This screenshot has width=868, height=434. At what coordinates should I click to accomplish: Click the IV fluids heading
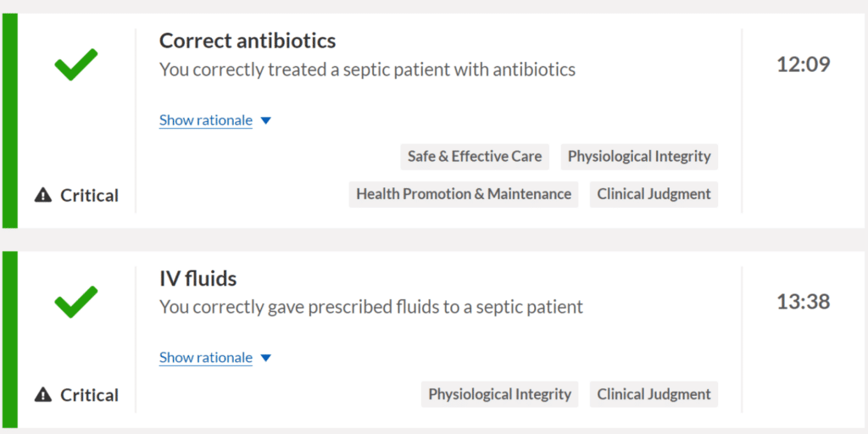(x=198, y=278)
